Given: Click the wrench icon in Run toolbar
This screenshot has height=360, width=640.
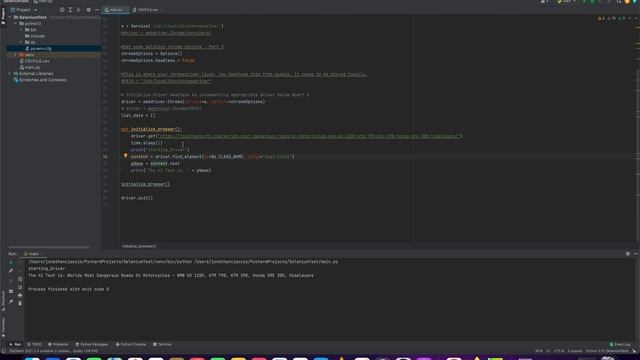Looking at the screenshot, I should (x=11, y=271).
